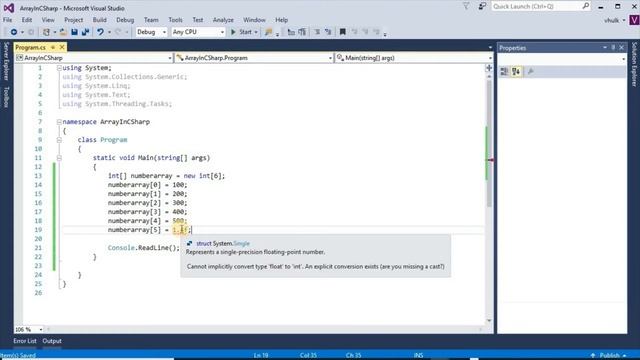
Task: Open the Project menu
Action: [x=73, y=20]
